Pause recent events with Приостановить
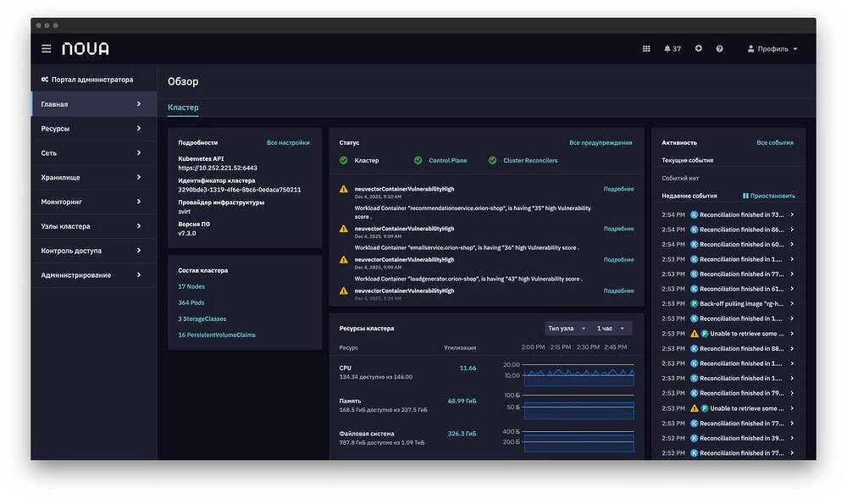 coord(768,196)
